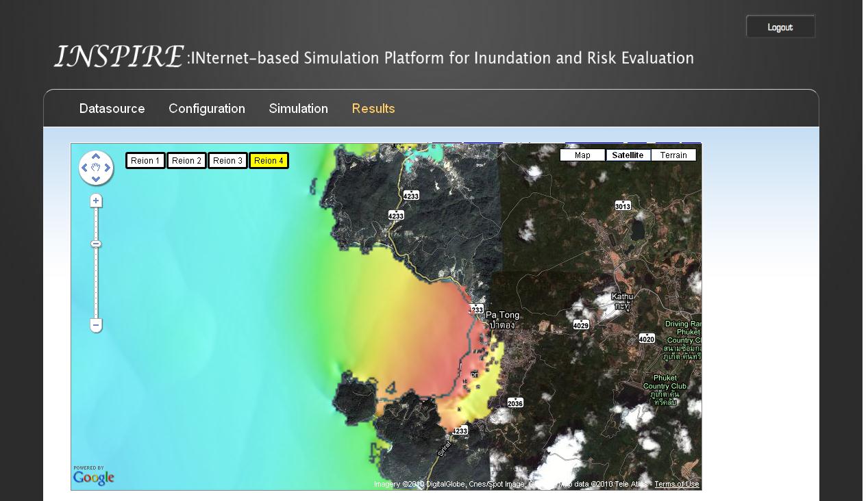Open the Datasource menu
Image resolution: width=868 pixels, height=501 pixels.
click(112, 109)
